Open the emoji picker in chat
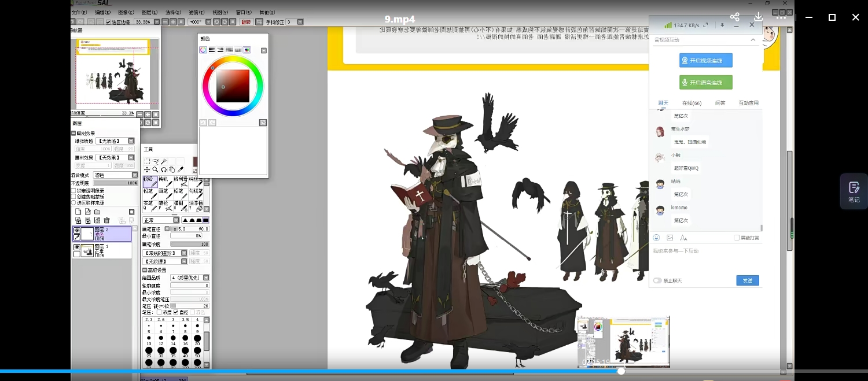This screenshot has width=868, height=381. [656, 238]
